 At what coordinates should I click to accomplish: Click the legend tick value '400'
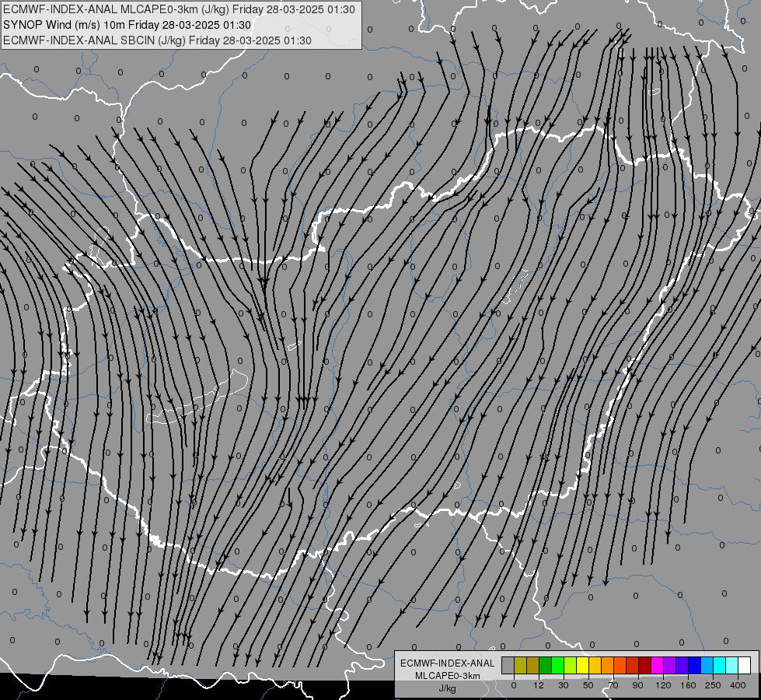[738, 685]
